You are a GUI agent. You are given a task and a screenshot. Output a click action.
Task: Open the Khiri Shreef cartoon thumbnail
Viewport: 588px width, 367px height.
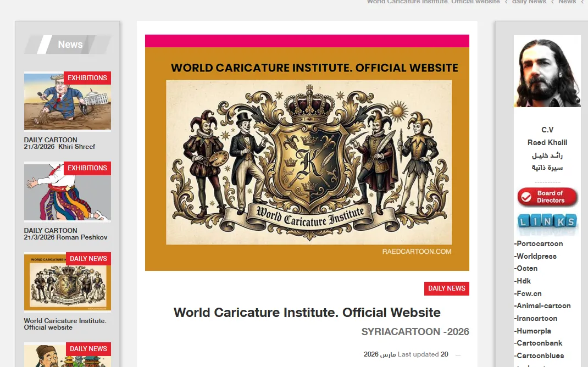click(68, 101)
